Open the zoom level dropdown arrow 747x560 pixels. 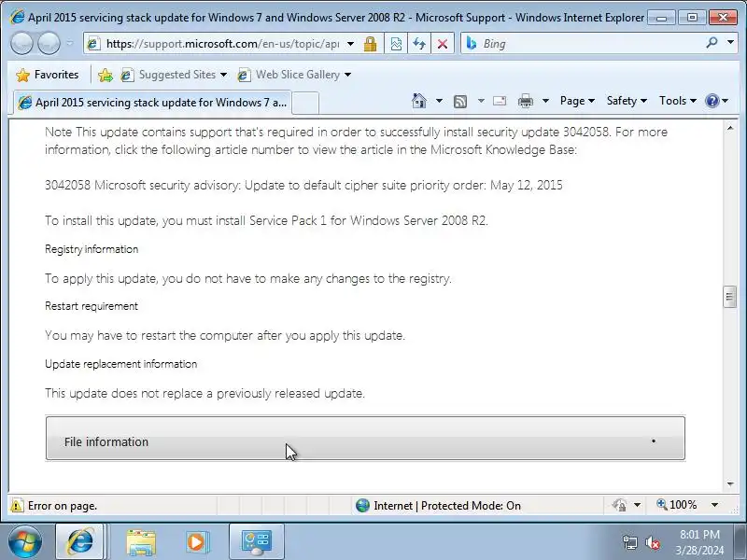714,505
